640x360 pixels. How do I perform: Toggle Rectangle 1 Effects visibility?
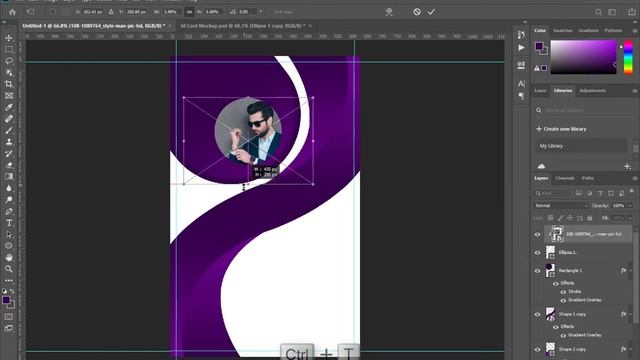[x=556, y=283]
